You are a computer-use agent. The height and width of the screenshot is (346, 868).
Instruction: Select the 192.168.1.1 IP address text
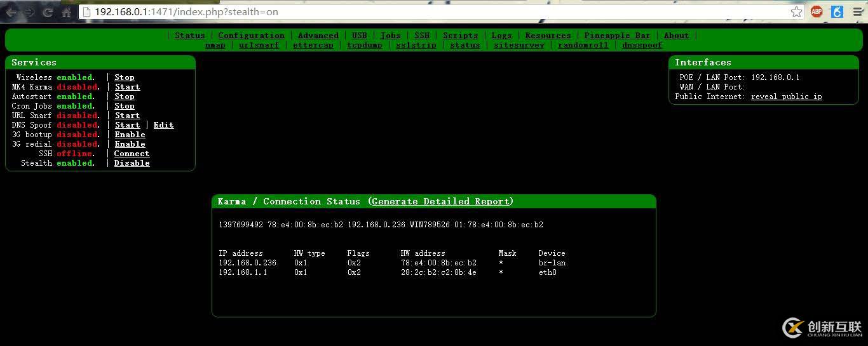click(243, 272)
